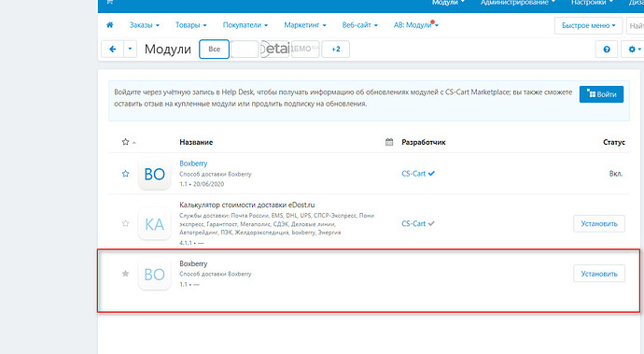Sort by Название column header
644x354 pixels.
click(x=196, y=142)
